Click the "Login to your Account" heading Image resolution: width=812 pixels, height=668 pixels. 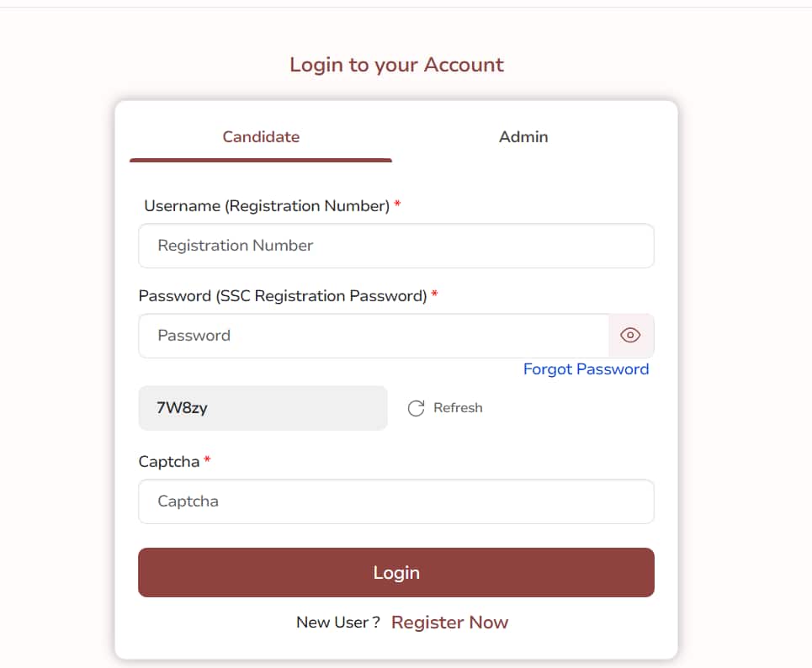396,65
